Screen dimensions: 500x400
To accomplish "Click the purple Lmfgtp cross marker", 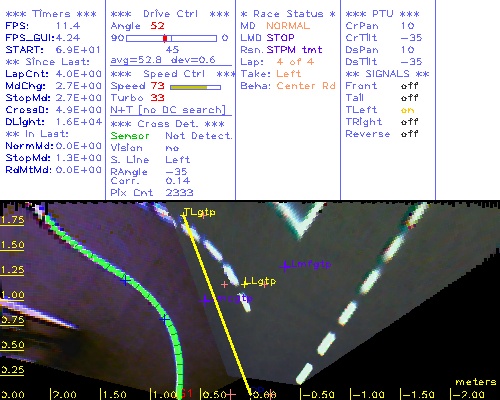I will click(285, 266).
